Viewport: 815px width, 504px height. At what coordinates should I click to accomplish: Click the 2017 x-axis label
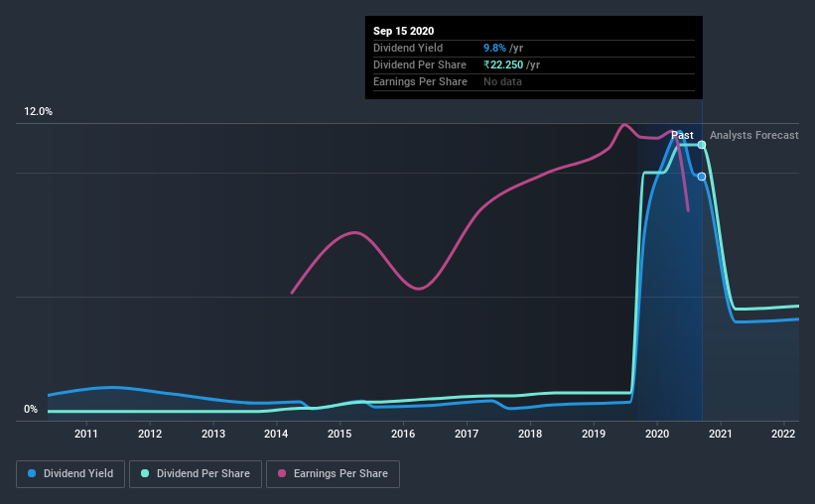(467, 434)
